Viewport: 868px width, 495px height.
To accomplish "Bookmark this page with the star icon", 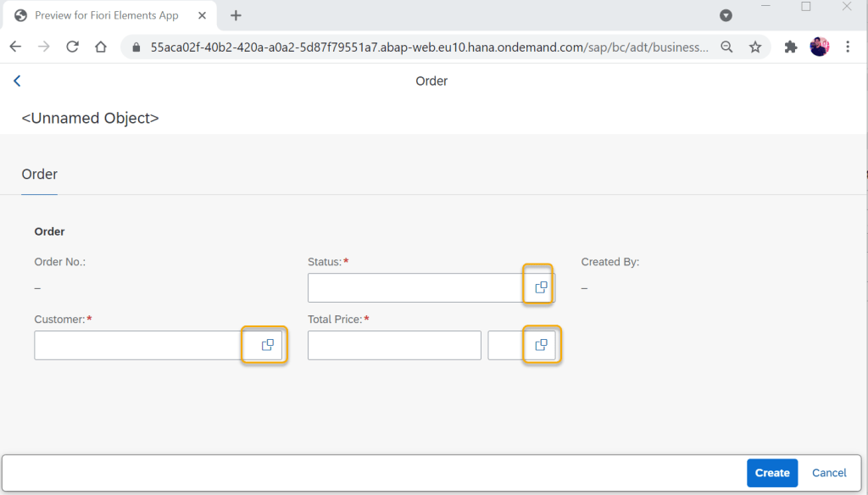I will coord(754,47).
